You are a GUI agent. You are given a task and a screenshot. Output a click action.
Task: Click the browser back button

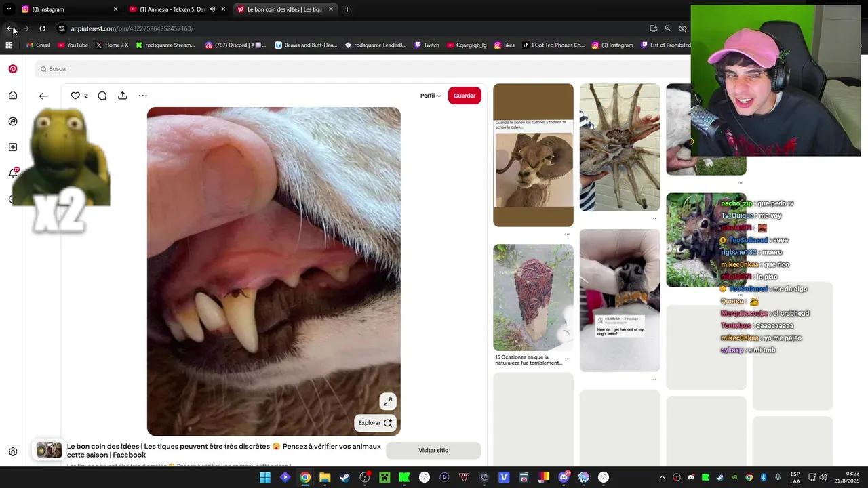(10, 28)
